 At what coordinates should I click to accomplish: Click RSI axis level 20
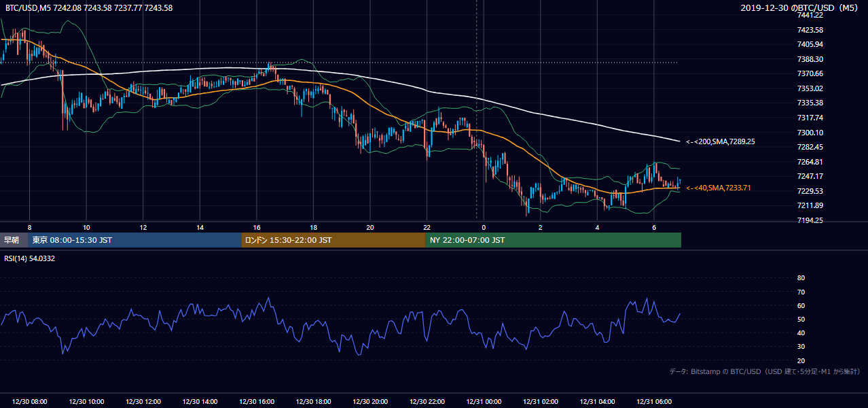[801, 360]
